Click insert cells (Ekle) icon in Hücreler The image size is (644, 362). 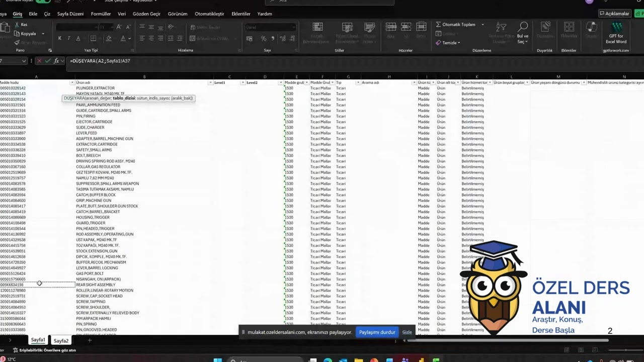click(x=390, y=27)
